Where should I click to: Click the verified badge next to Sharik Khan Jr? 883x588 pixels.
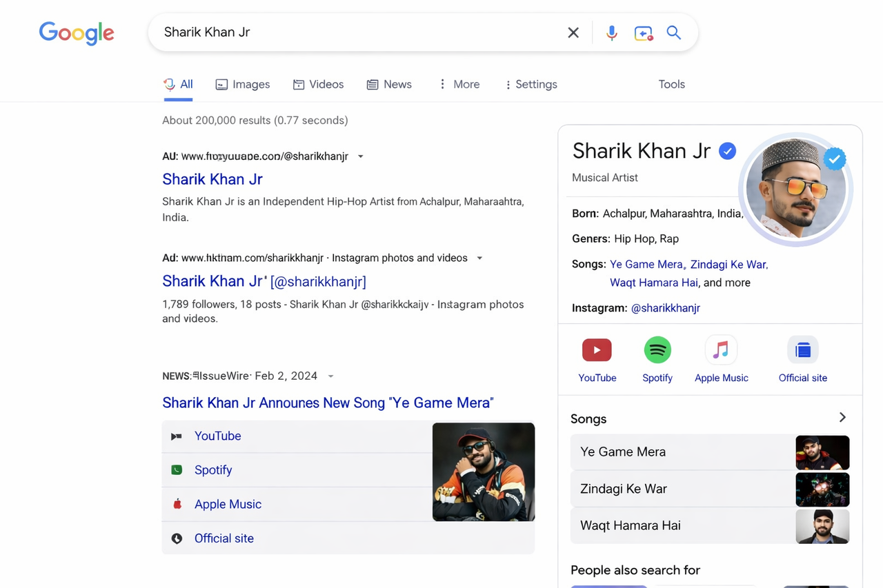(x=727, y=151)
